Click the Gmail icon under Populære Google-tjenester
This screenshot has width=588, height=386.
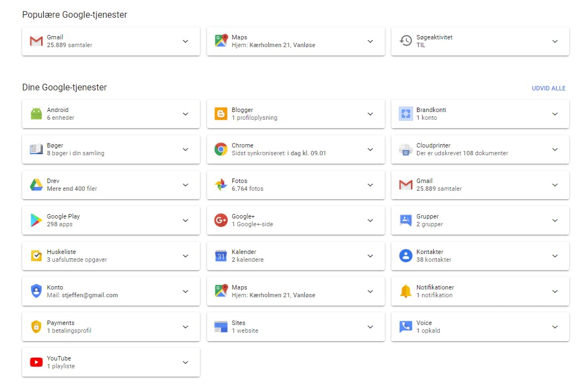[37, 41]
